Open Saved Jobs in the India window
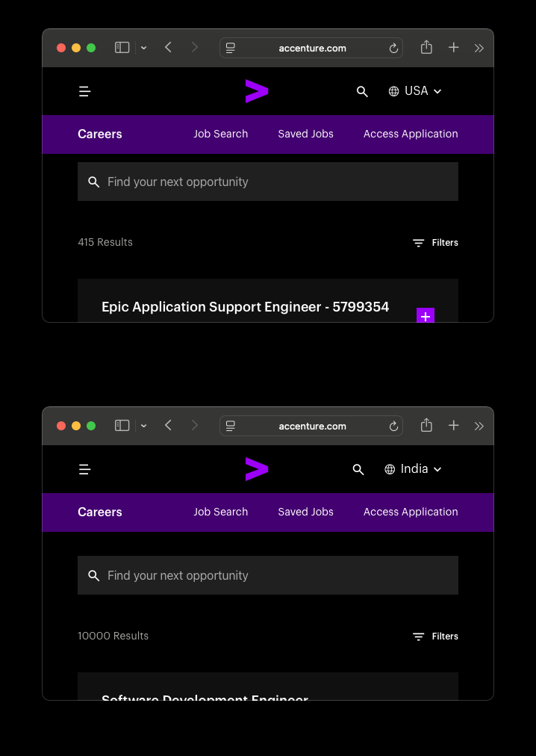The width and height of the screenshot is (536, 756). tap(305, 512)
